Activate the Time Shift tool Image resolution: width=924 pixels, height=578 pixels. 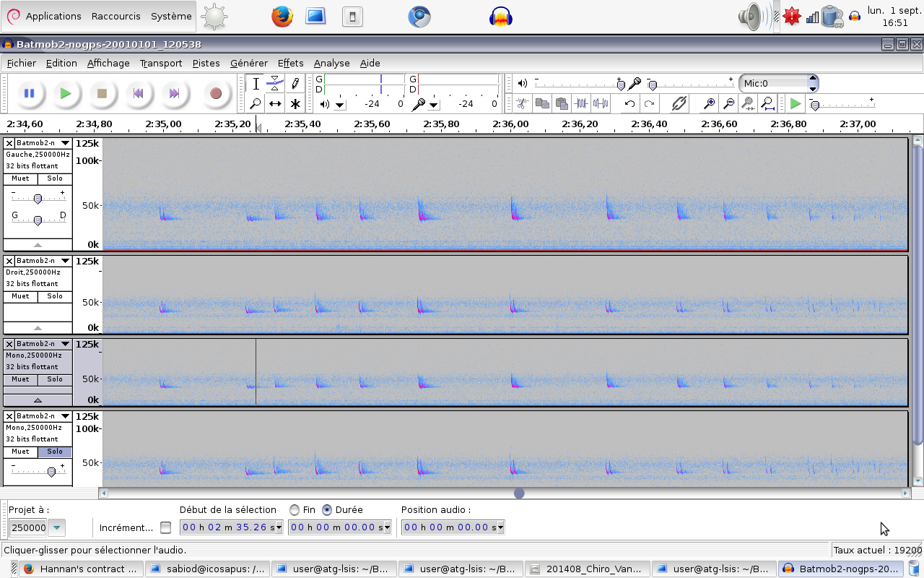tap(275, 104)
